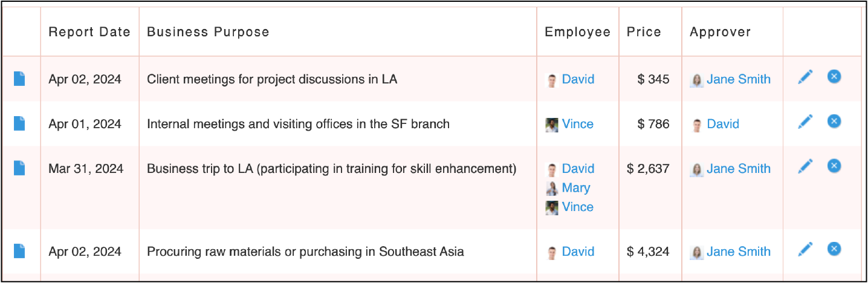Viewport: 868px width, 283px height.
Task: Click Mary's avatar thumbnail
Action: [x=551, y=189]
